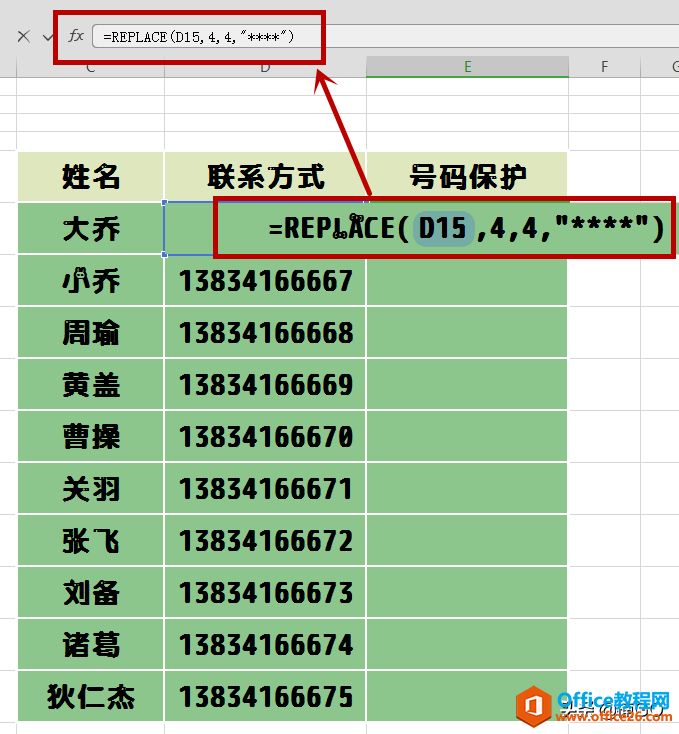Click phone number 13834166667
The width and height of the screenshot is (679, 734).
(265, 281)
